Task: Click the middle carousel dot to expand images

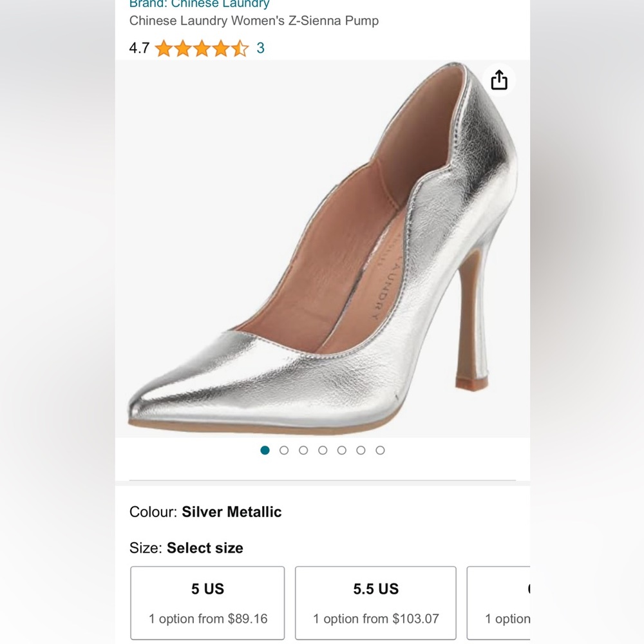Action: pos(322,450)
